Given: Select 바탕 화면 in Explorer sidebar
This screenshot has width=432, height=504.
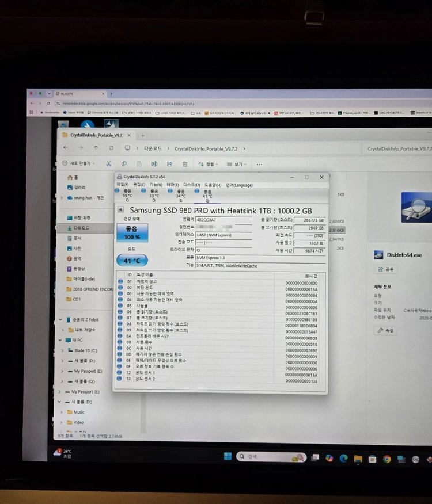Looking at the screenshot, I should click(82, 218).
